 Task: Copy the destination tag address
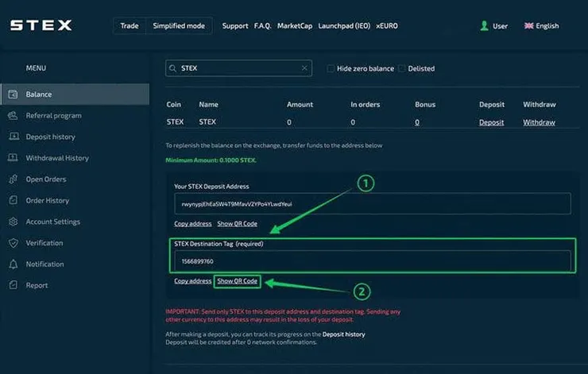(193, 281)
